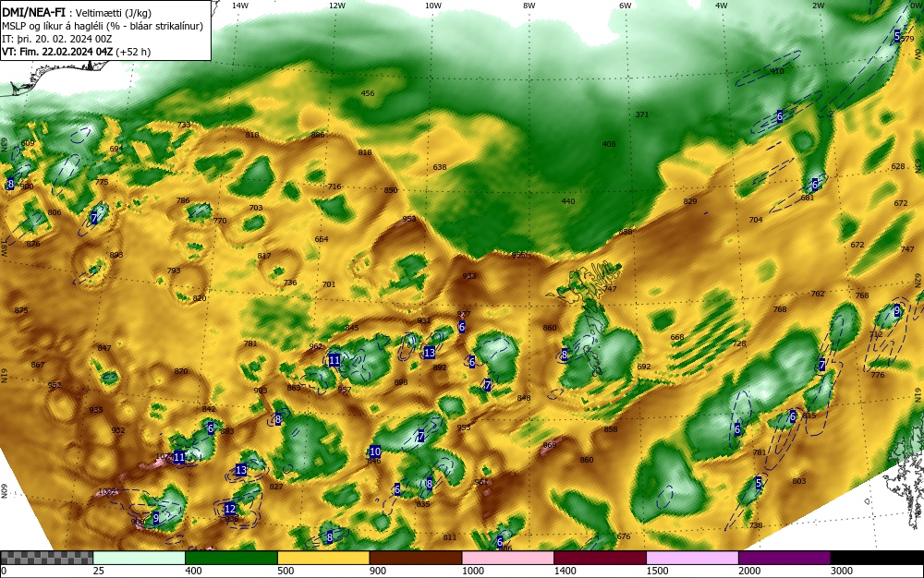Click the map value 638
The width and height of the screenshot is (924, 578).
[x=440, y=167]
